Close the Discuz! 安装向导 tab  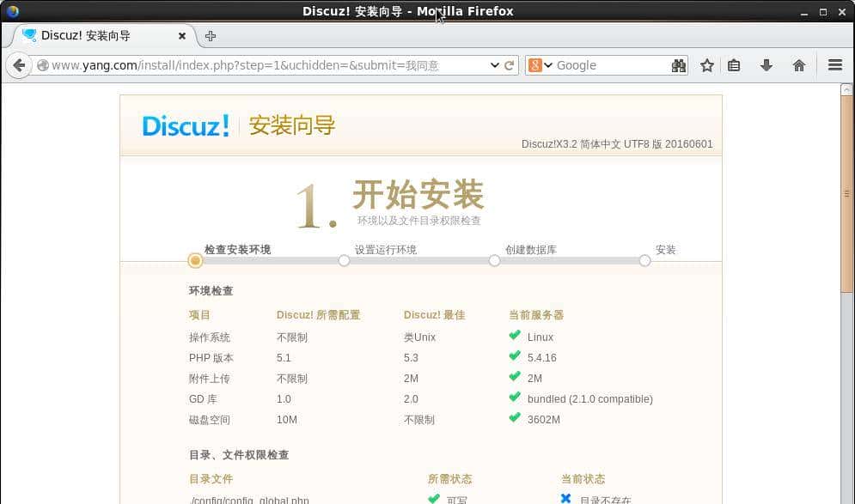[x=182, y=36]
